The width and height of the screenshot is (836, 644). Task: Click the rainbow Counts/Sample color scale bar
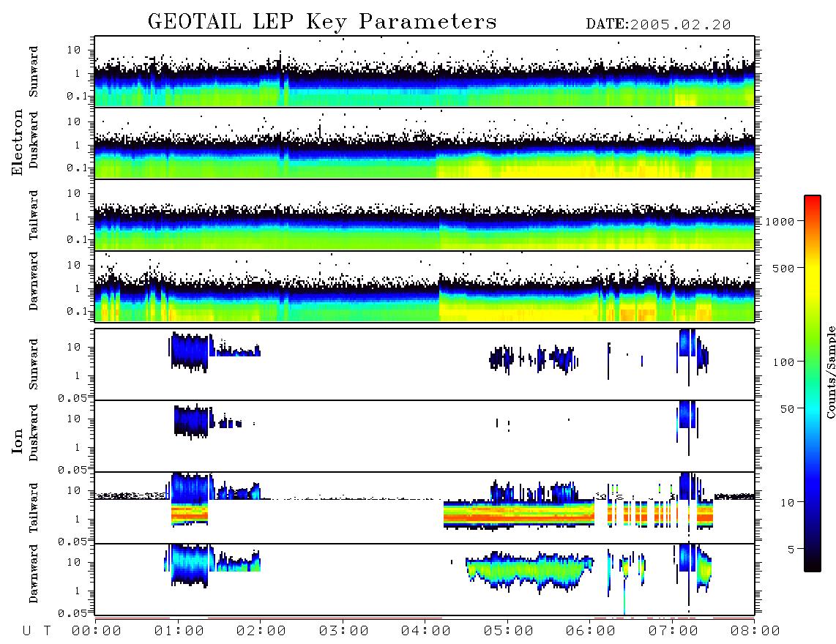(x=813, y=383)
